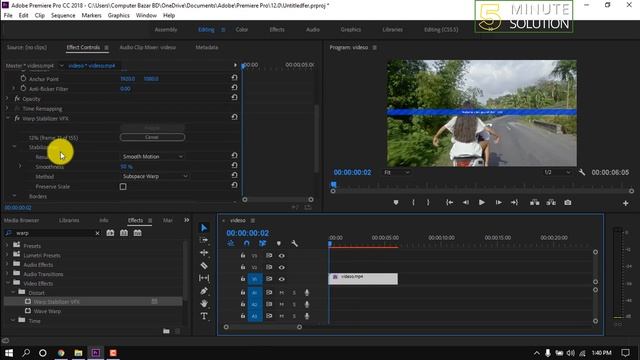Viewport: 640px width, 360px height.
Task: Expand the Smoothness parameter
Action: (x=20, y=166)
